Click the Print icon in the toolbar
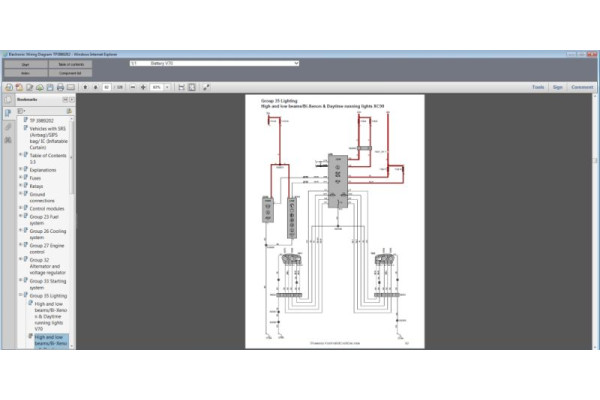The width and height of the screenshot is (600, 400). tap(59, 87)
